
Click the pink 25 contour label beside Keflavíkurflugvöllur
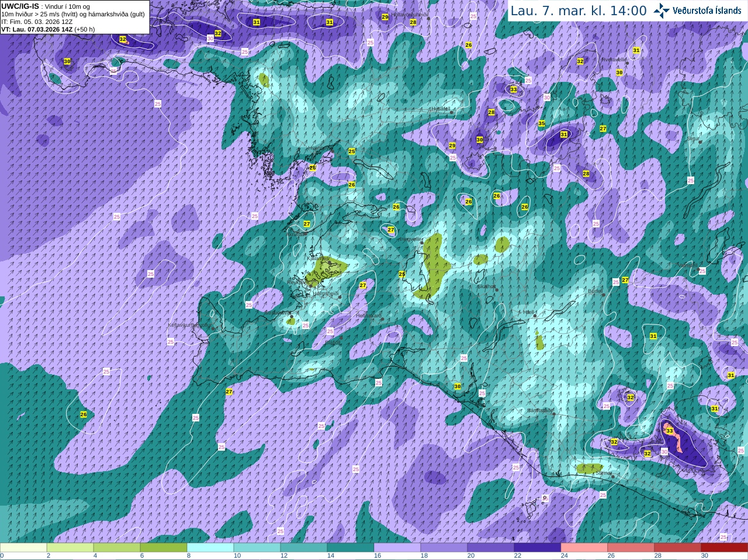point(171,342)
